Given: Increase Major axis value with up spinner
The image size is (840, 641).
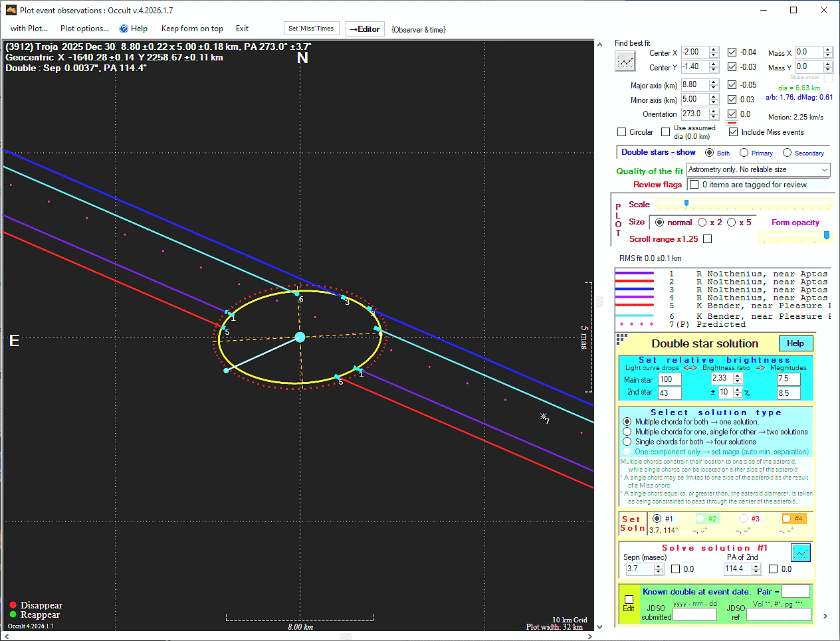Looking at the screenshot, I should 714,82.
